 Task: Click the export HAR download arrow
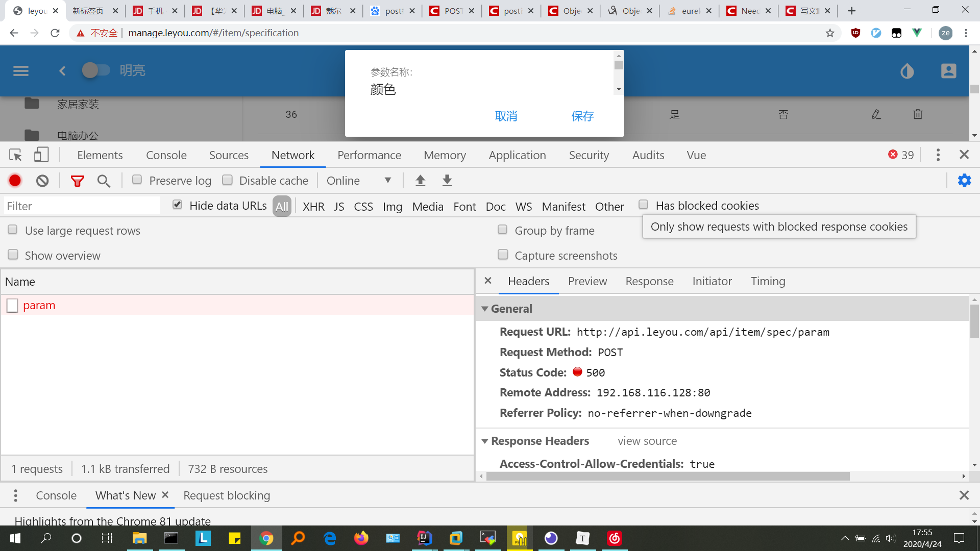click(x=447, y=181)
